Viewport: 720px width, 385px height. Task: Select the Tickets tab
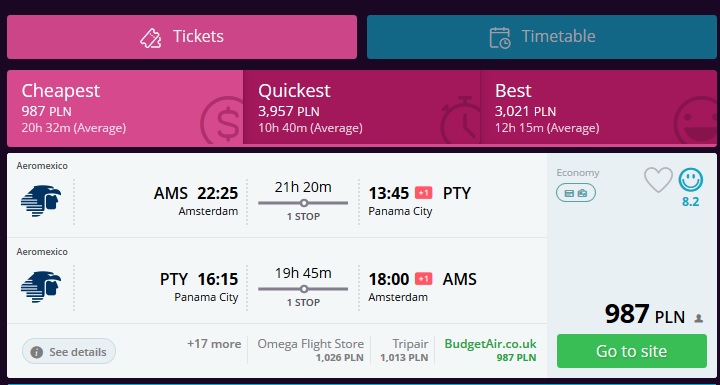[x=182, y=37]
